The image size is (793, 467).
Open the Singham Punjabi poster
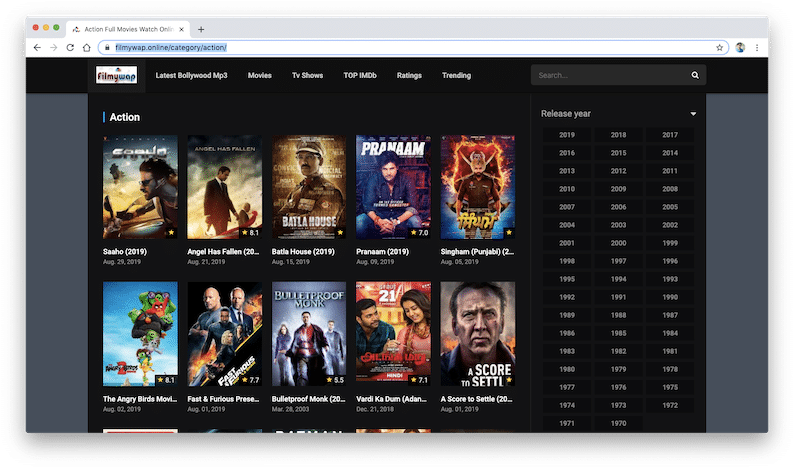[478, 187]
